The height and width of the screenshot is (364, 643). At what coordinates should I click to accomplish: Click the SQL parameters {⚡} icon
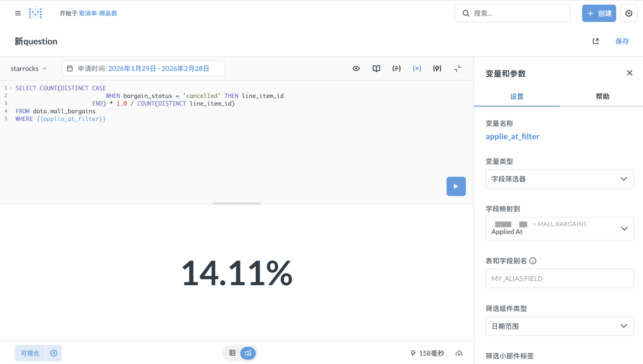[437, 68]
